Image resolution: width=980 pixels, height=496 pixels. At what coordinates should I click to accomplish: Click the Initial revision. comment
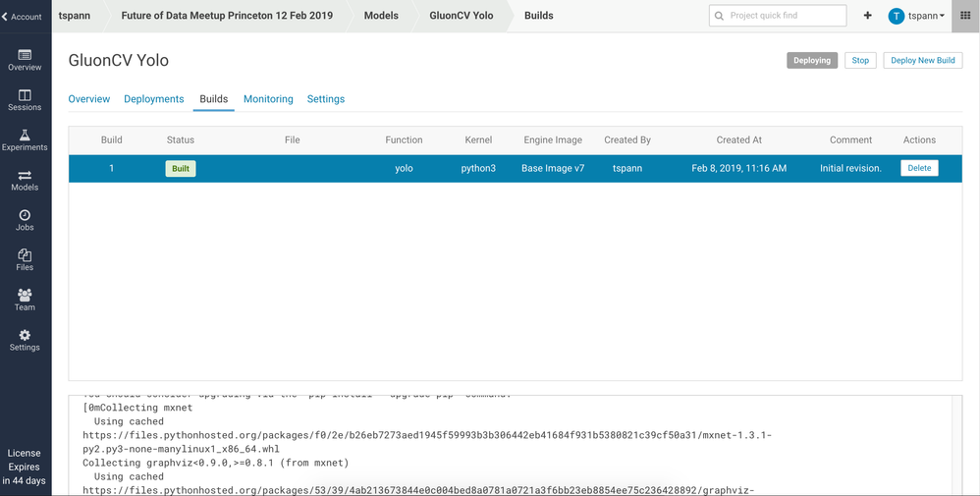850,168
